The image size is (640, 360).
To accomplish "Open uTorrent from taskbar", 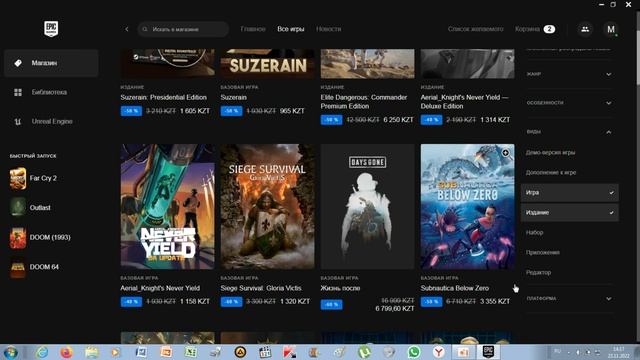I will (x=364, y=352).
